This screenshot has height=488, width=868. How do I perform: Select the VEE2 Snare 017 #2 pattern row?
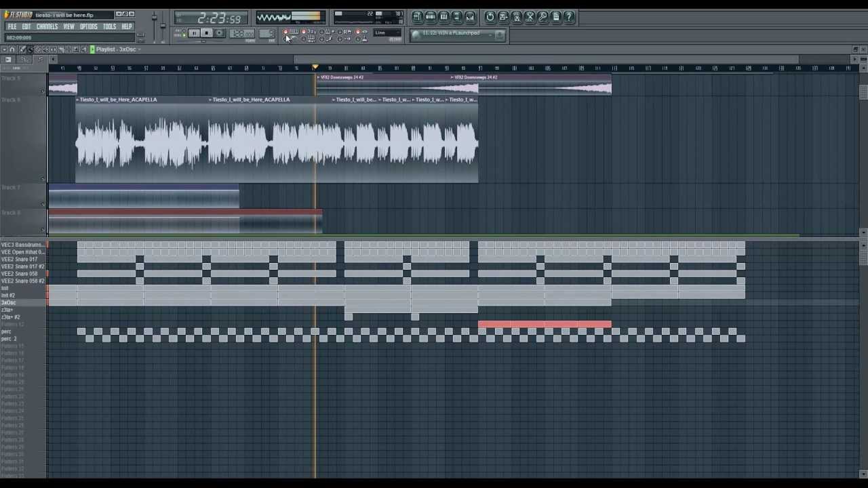23,266
